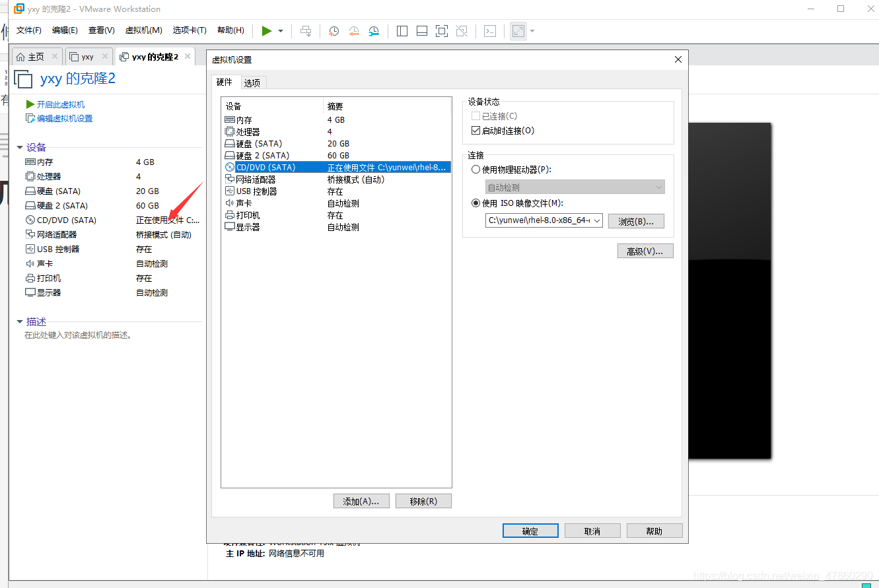879x588 pixels.
Task: Click the full screen mode icon
Action: pyautogui.click(x=442, y=31)
